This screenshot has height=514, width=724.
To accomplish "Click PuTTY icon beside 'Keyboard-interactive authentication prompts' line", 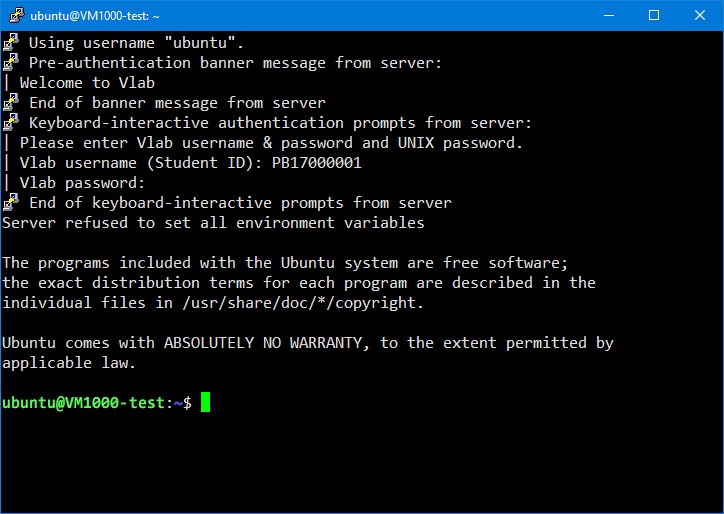I will (10, 123).
